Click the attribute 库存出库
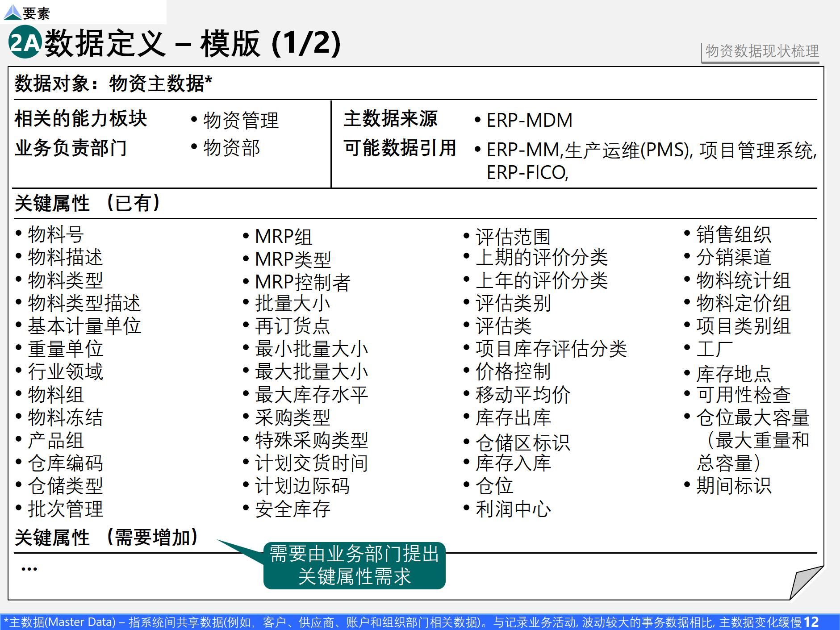Image resolution: width=840 pixels, height=630 pixels. click(513, 417)
